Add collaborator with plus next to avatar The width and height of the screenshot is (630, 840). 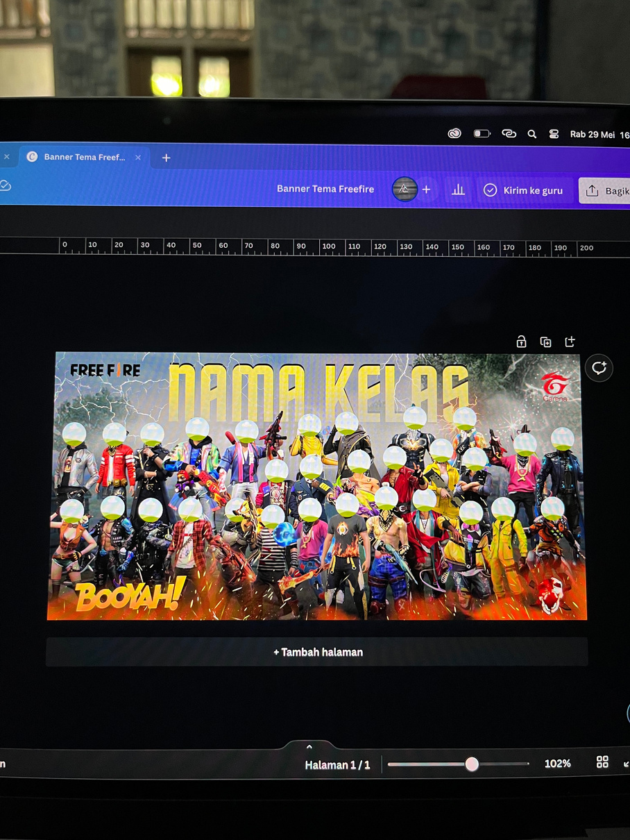[x=426, y=190]
